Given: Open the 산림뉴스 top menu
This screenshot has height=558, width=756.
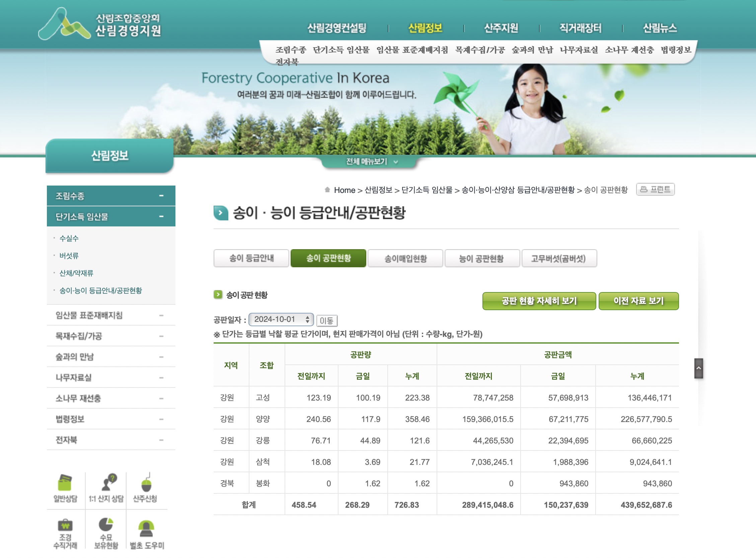Looking at the screenshot, I should point(660,28).
